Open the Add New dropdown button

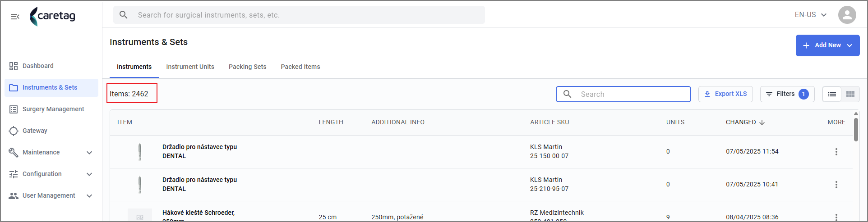[x=827, y=45]
